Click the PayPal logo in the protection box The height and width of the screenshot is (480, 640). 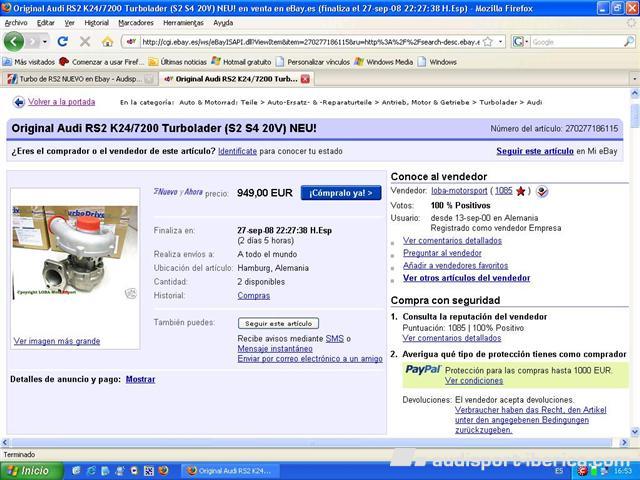[423, 370]
